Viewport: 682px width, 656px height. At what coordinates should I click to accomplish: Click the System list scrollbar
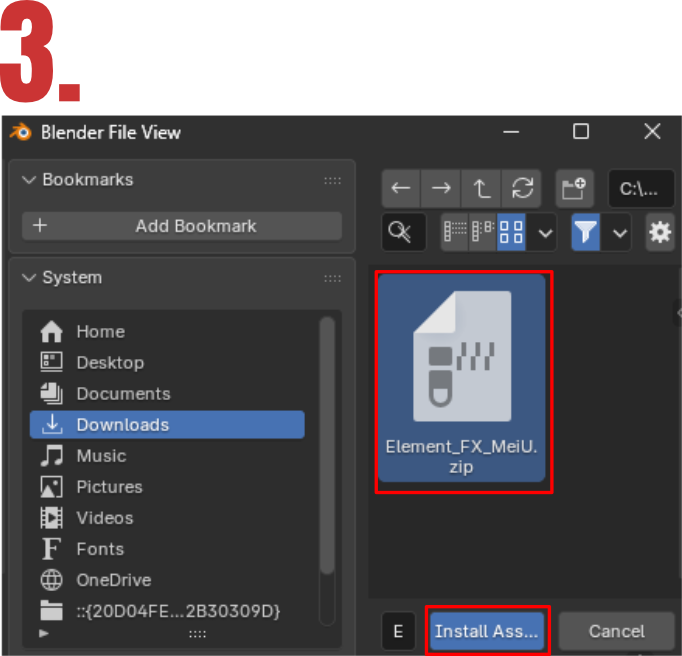click(327, 445)
